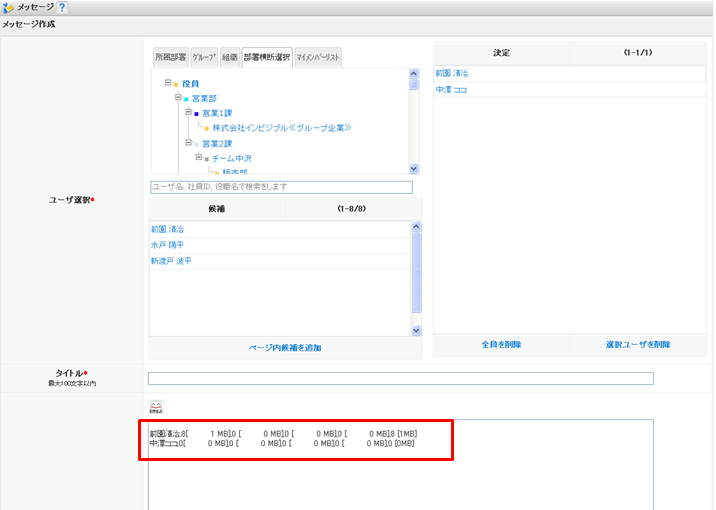Select candidate user 水戸 陽平

167,245
